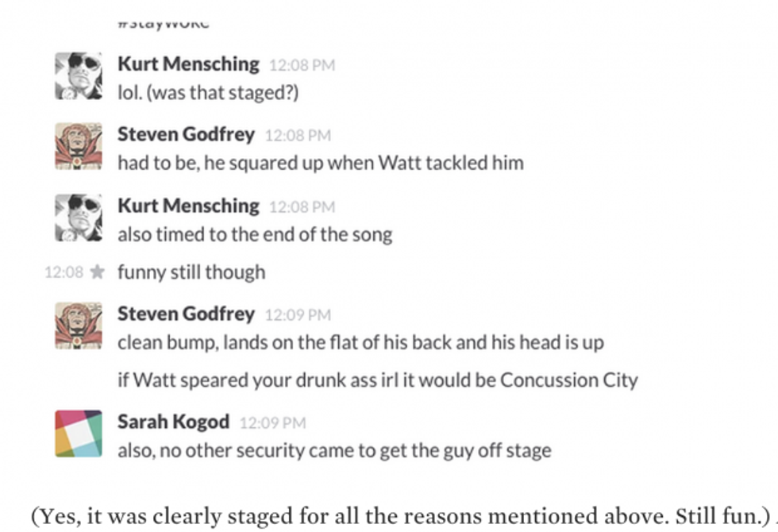Click Kurt Mensching's avatar beside "was that staged" message
This screenshot has height=532, width=778.
78,75
